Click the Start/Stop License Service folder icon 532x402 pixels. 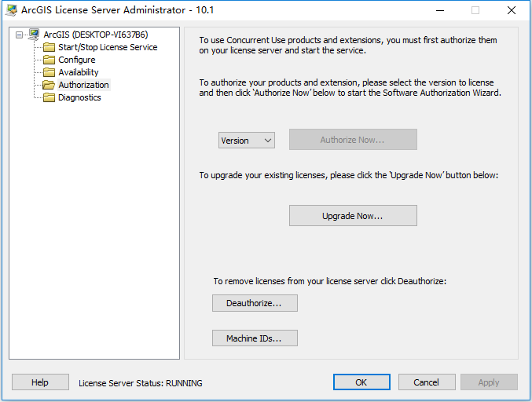pos(49,47)
